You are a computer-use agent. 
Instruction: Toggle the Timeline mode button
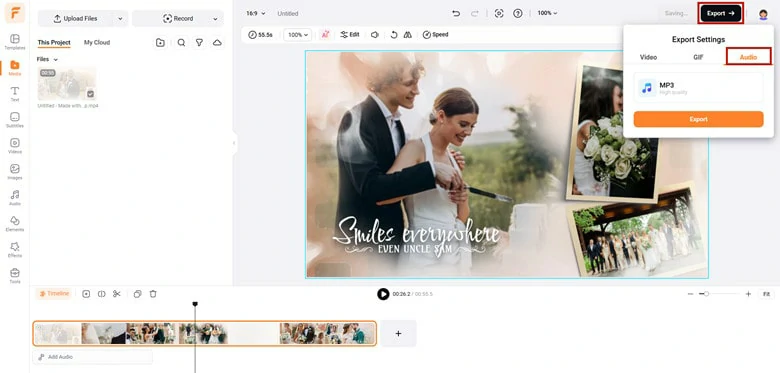[x=54, y=294]
